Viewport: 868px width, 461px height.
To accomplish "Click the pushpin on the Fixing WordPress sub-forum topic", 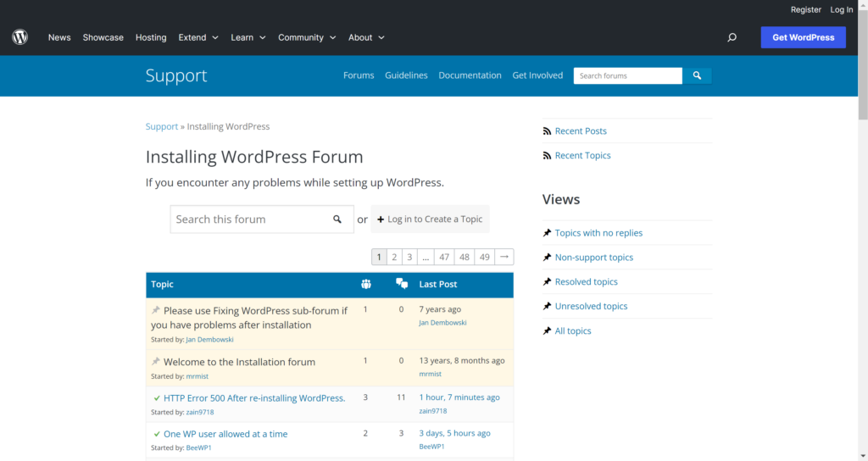I will pos(156,310).
